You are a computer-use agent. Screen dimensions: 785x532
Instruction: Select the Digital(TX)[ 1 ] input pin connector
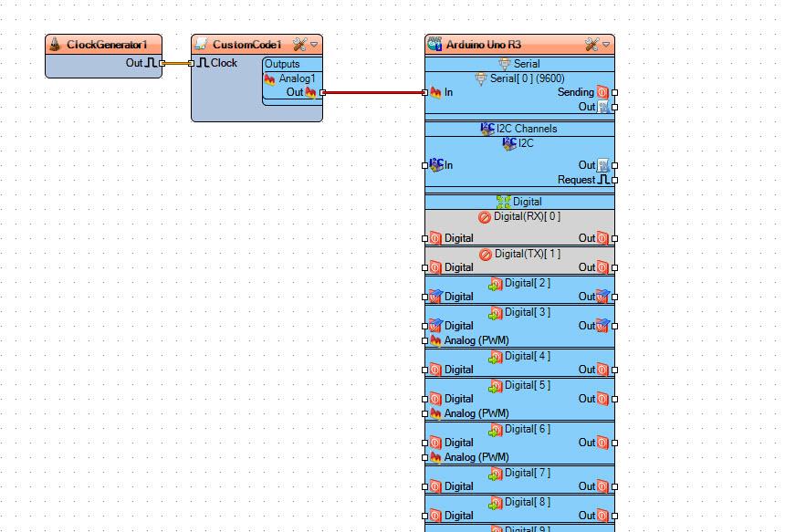[425, 267]
